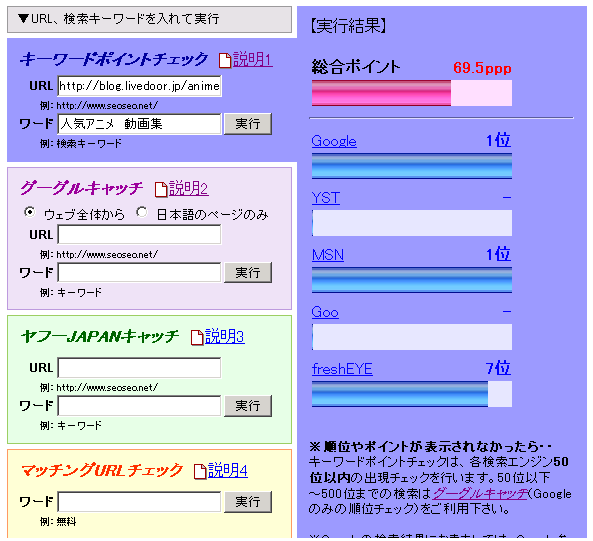Click the 69.5ppp score value
The height and width of the screenshot is (541, 593).
coord(482,68)
